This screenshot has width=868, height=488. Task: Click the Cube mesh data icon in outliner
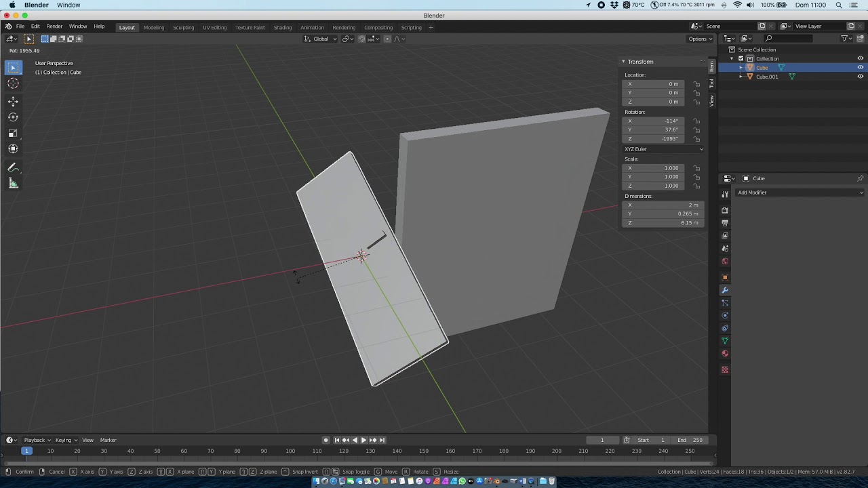(x=781, y=68)
